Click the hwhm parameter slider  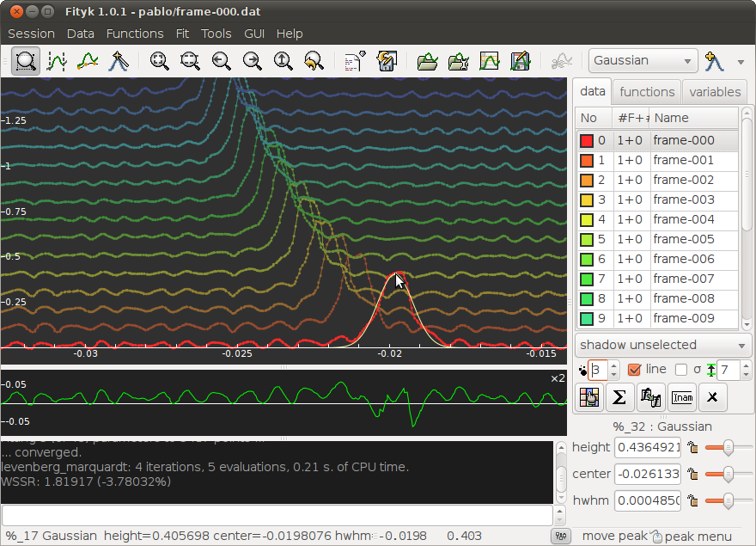[x=728, y=500]
